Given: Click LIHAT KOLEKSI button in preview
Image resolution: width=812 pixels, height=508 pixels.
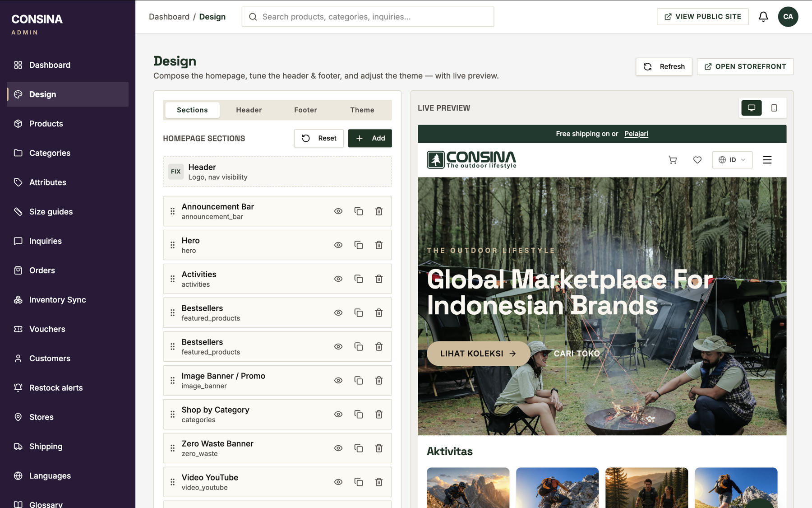Looking at the screenshot, I should (x=478, y=354).
